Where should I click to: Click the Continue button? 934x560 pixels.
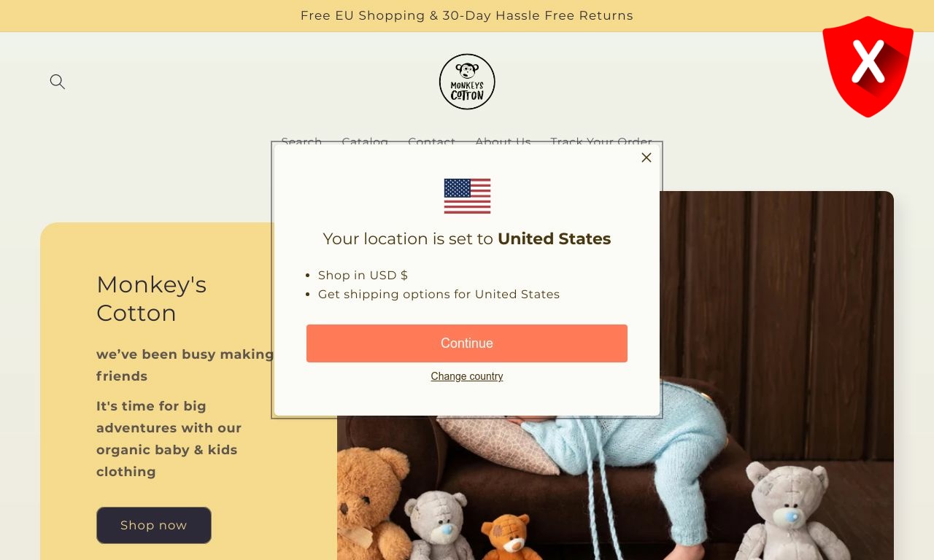click(467, 343)
